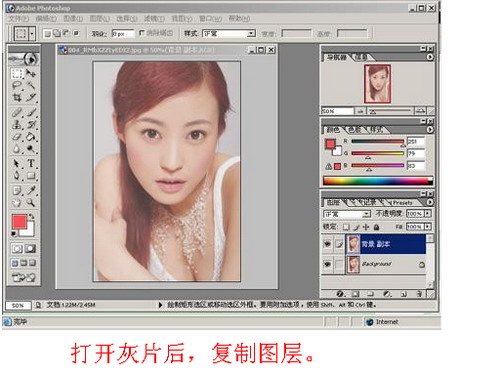Click create new layer icon

click(403, 294)
